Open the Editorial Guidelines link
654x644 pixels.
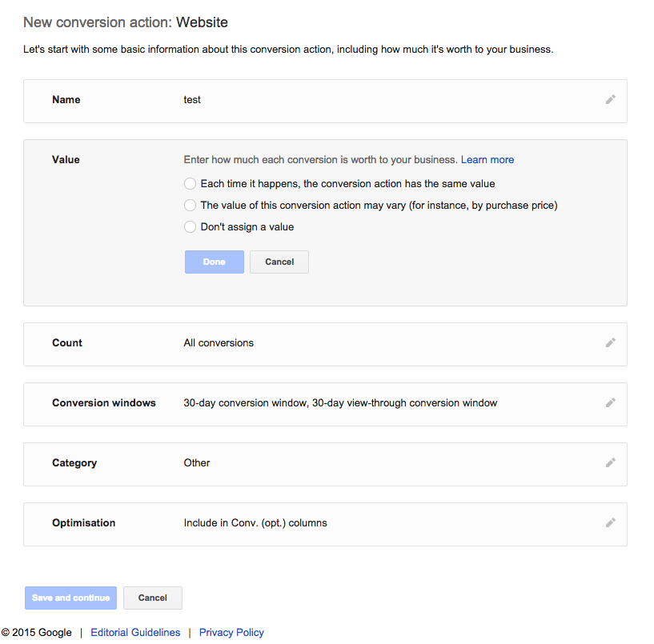(x=135, y=632)
